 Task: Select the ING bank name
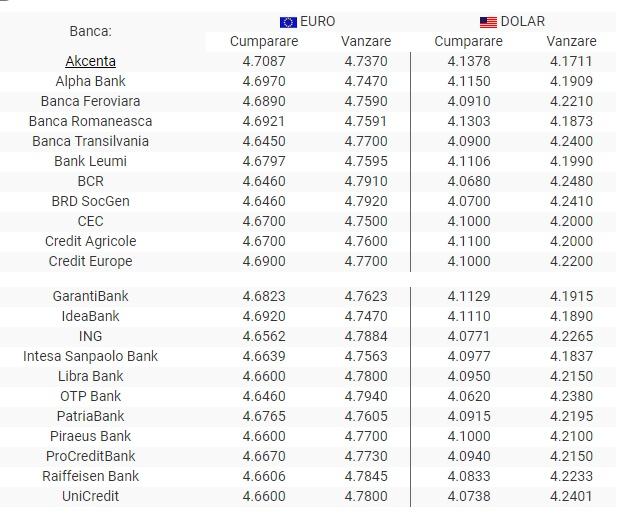point(90,336)
